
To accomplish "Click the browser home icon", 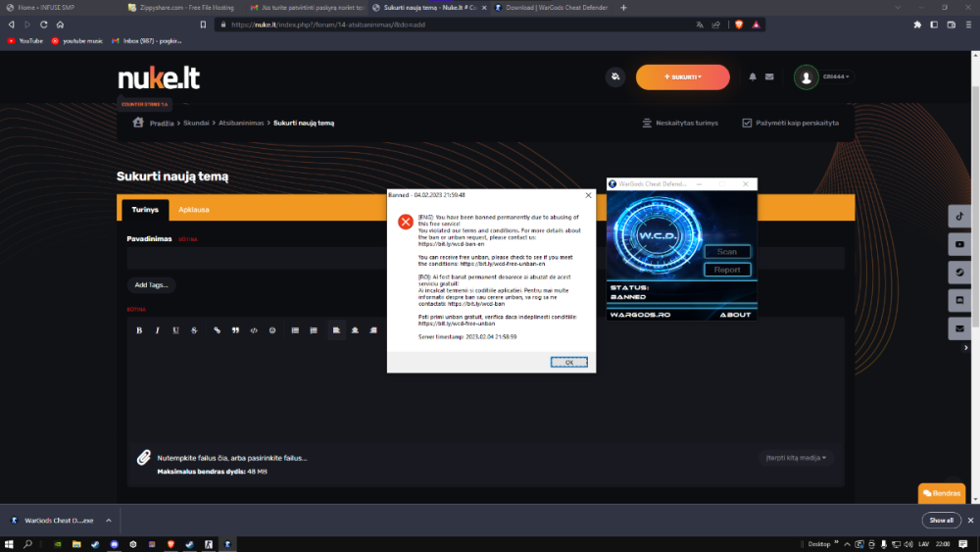I will point(60,25).
